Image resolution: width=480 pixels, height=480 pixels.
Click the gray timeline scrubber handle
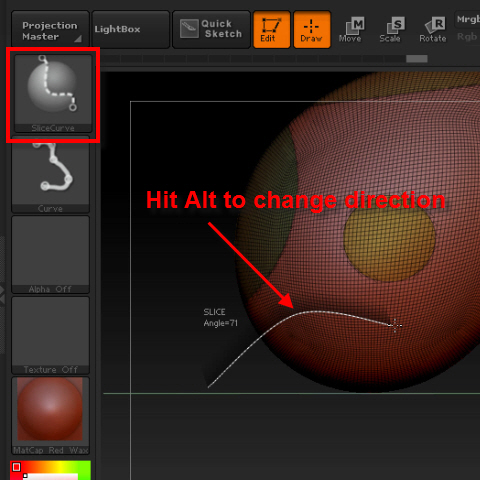click(x=417, y=59)
